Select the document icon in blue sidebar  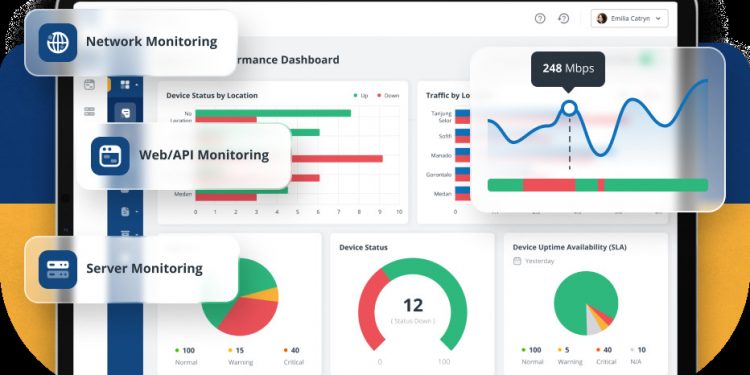click(125, 211)
